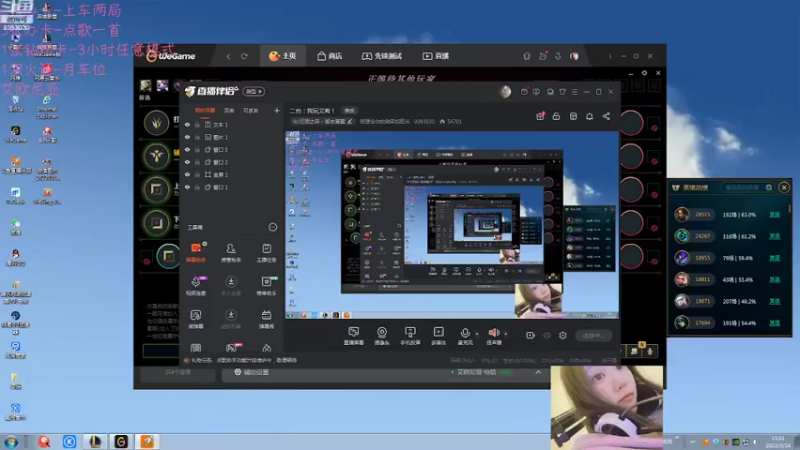Expand speaker options arrow
Image resolution: width=800 pixels, height=450 pixels.
click(x=506, y=334)
